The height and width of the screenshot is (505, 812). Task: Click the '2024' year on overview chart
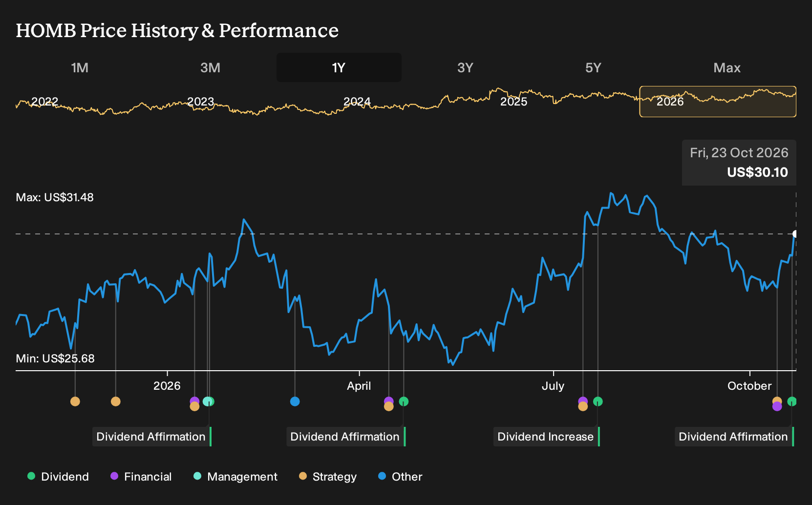[357, 102]
